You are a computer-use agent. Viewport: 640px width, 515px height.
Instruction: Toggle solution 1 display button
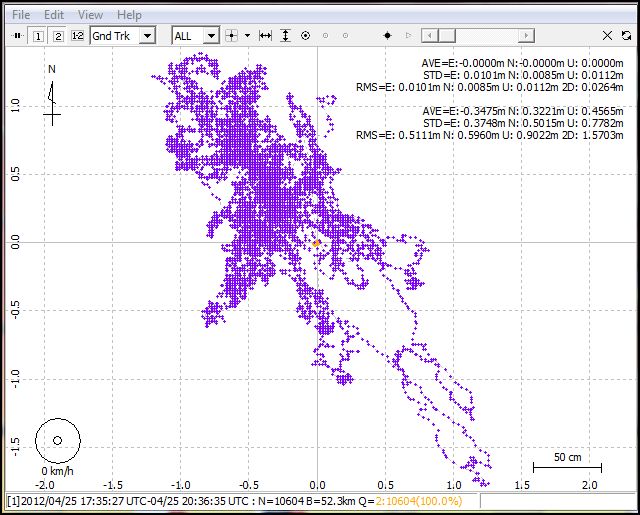click(x=38, y=35)
